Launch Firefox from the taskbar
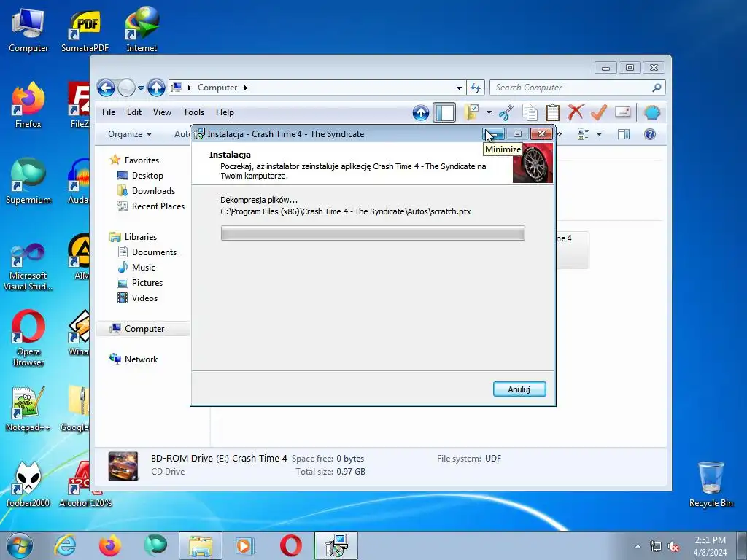The height and width of the screenshot is (560, 747). (109, 545)
